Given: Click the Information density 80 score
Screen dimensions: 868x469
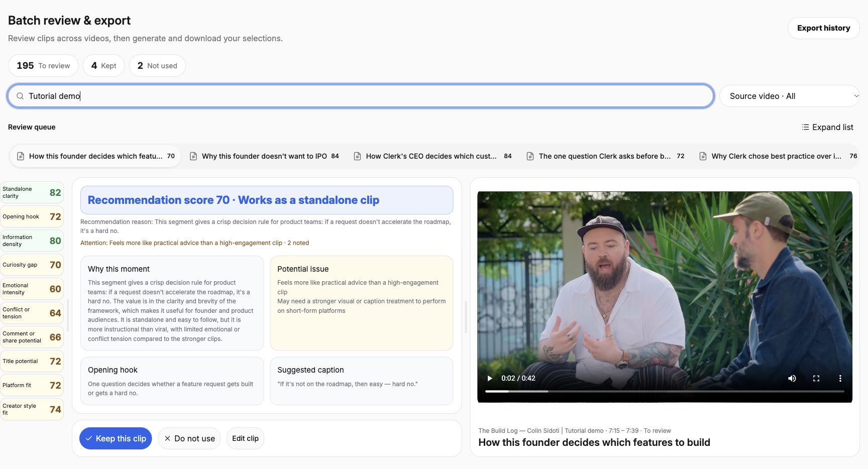Looking at the screenshot, I should click(32, 241).
